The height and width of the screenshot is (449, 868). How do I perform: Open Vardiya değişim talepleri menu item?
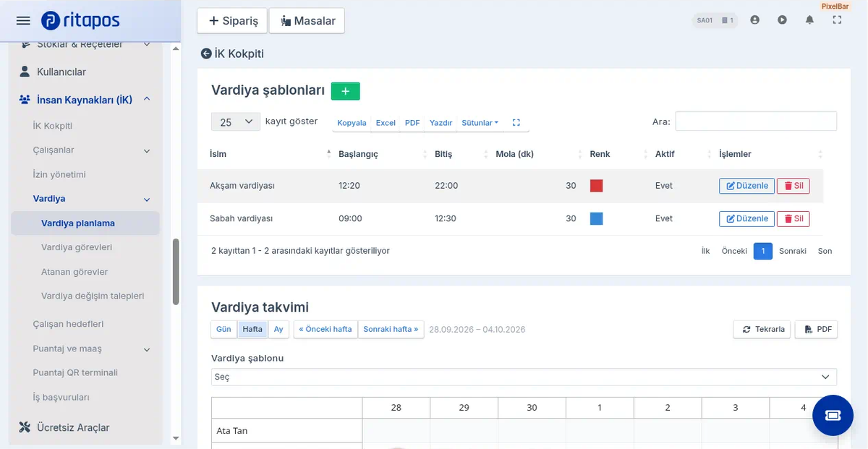pyautogui.click(x=93, y=296)
